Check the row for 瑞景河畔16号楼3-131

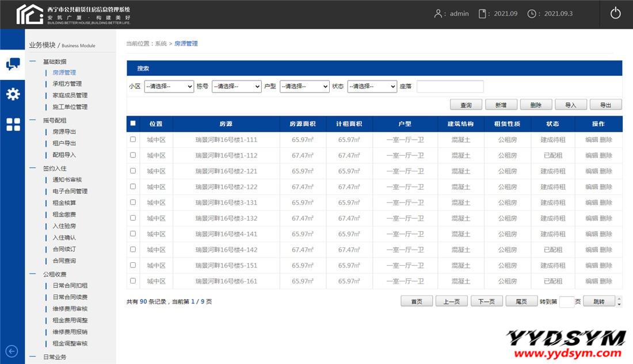pos(133,202)
